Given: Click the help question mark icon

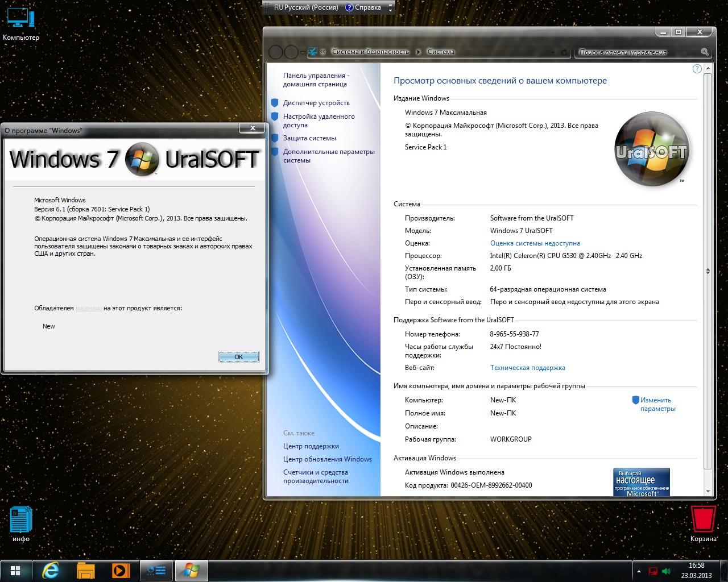Looking at the screenshot, I should point(697,69).
